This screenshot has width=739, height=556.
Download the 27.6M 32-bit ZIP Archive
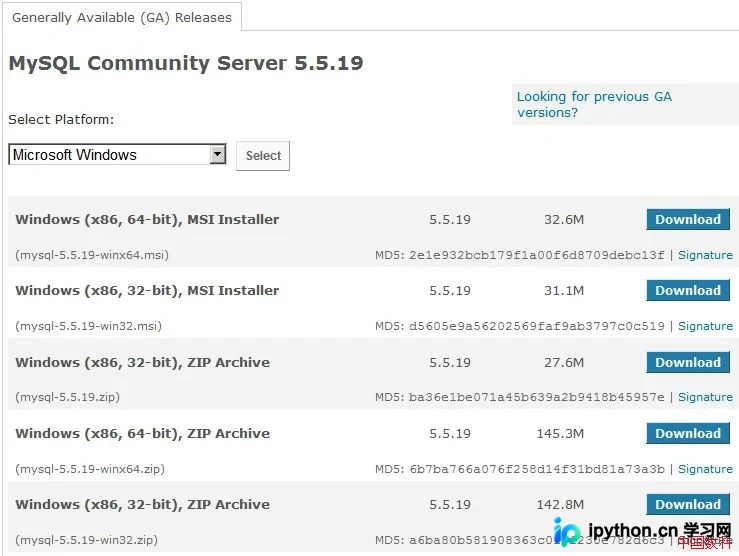tap(688, 362)
